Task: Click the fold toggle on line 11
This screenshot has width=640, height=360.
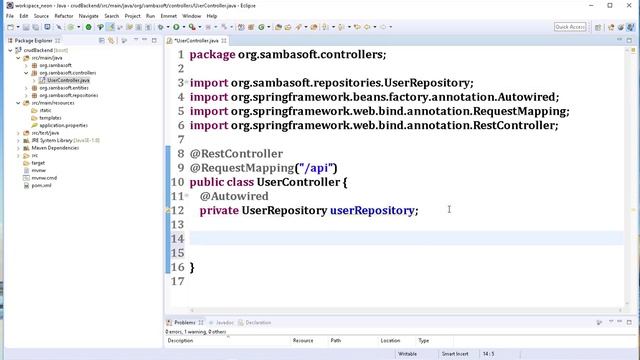Action: pyautogui.click(x=187, y=196)
